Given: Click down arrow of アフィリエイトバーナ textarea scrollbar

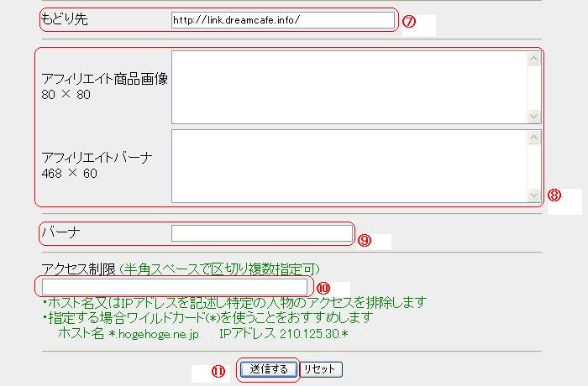Looking at the screenshot, I should (x=533, y=196).
